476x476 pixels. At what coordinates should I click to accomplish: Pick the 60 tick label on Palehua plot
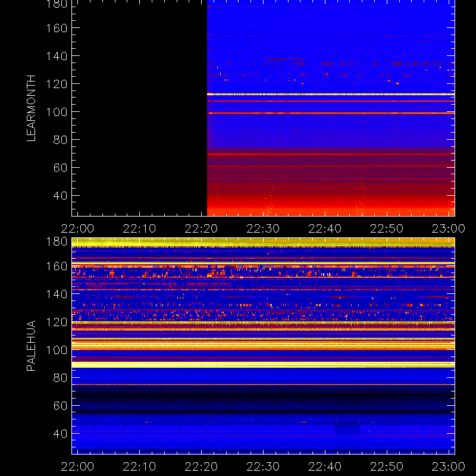coord(60,406)
